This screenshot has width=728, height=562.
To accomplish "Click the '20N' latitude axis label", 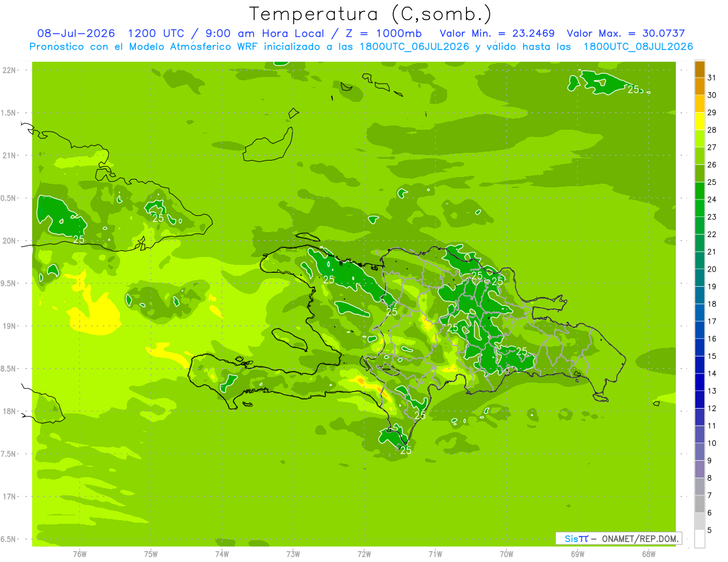I will pyautogui.click(x=10, y=241).
